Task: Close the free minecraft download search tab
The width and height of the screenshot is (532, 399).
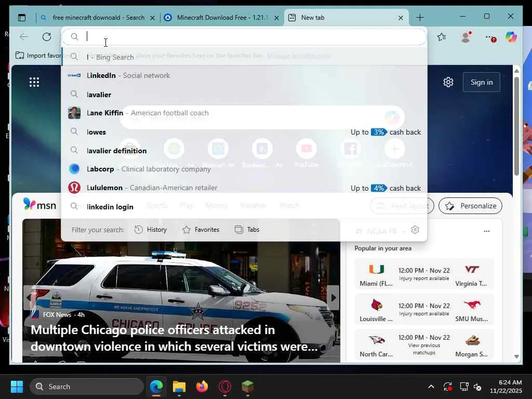Action: click(153, 18)
